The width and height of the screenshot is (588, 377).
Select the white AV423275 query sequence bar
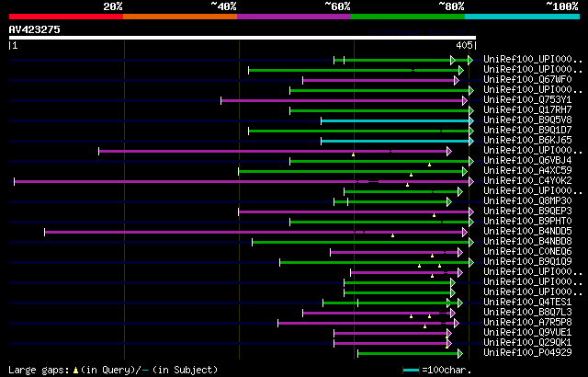[243, 38]
